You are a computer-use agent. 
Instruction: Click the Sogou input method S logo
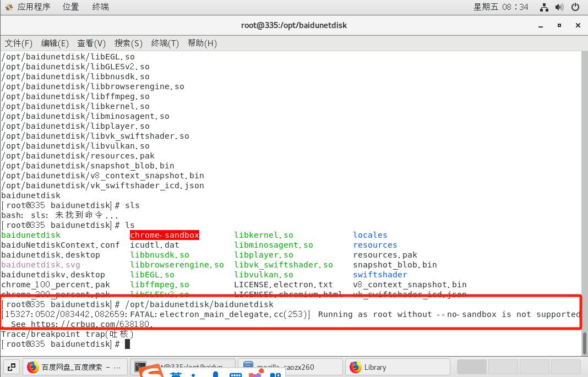pyautogui.click(x=152, y=370)
